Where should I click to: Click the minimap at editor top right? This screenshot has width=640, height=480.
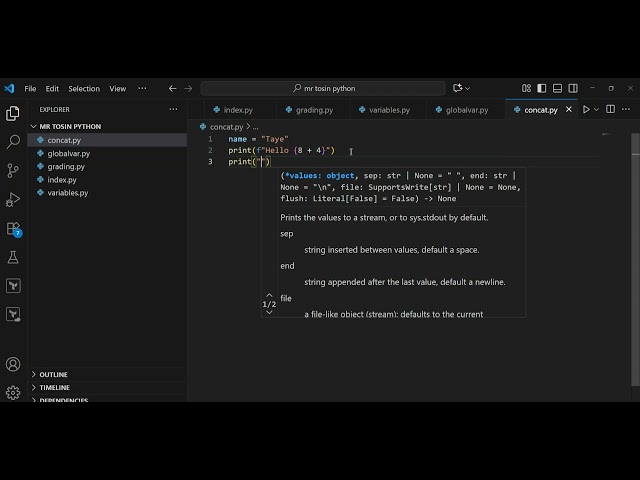point(607,134)
